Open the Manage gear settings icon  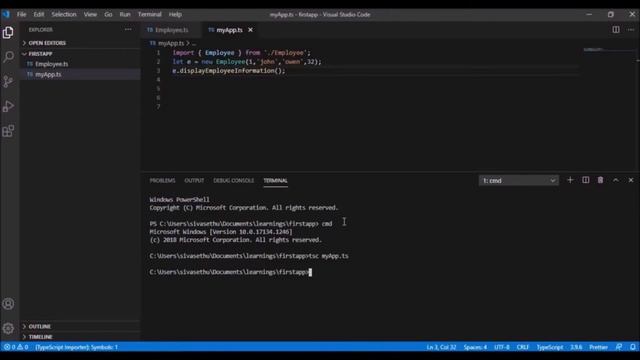(8, 328)
